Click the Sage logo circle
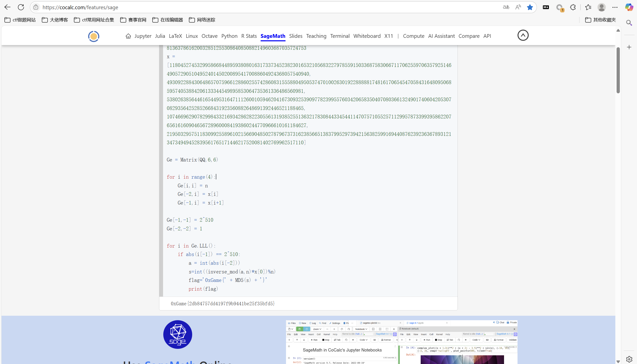 (x=177, y=334)
